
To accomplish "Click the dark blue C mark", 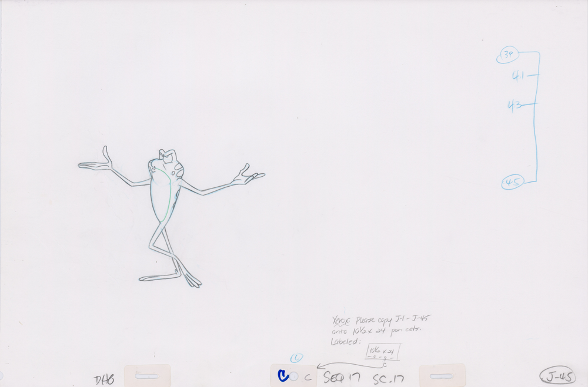I will click(283, 376).
